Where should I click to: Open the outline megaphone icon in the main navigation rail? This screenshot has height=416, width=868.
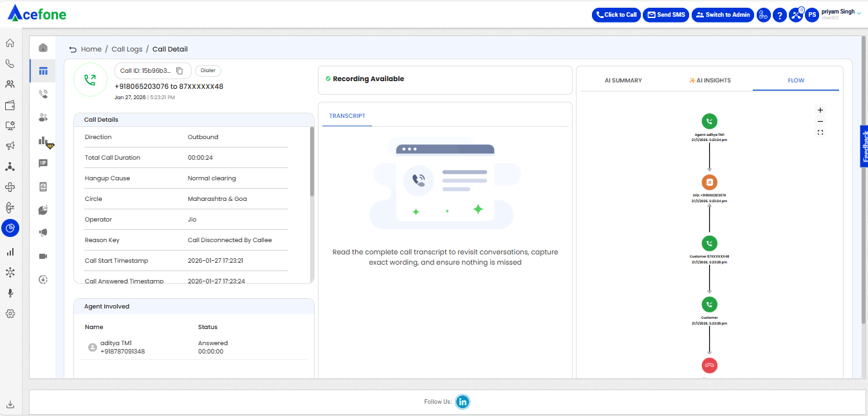pyautogui.click(x=10, y=146)
